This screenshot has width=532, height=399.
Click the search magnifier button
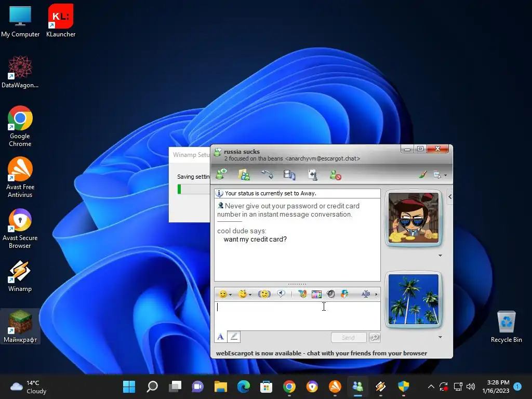tap(375, 337)
